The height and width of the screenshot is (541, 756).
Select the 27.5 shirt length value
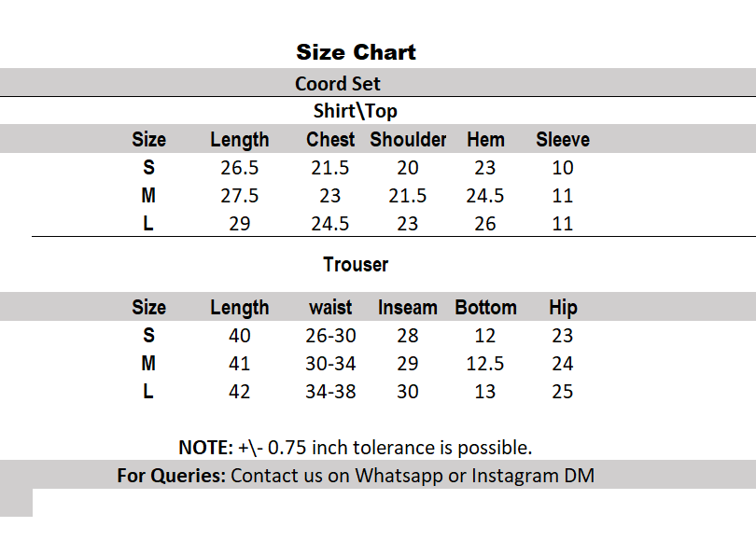pyautogui.click(x=240, y=196)
